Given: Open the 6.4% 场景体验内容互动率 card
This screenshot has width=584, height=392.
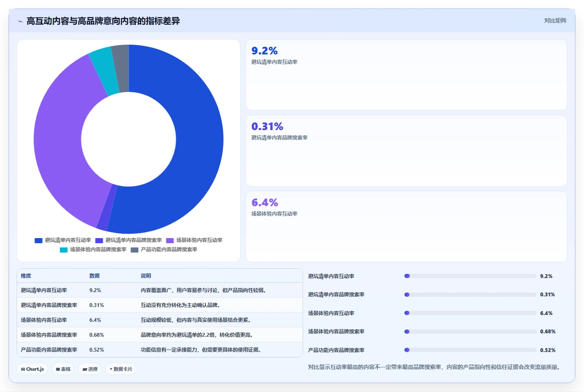Looking at the screenshot, I should click(x=407, y=227).
